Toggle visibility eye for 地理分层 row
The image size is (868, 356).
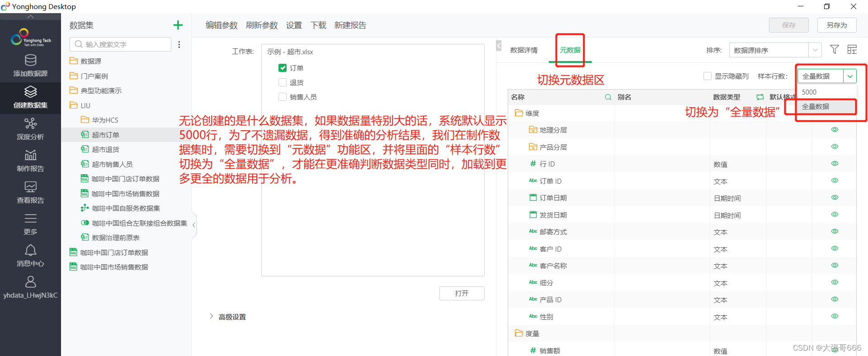coord(835,129)
